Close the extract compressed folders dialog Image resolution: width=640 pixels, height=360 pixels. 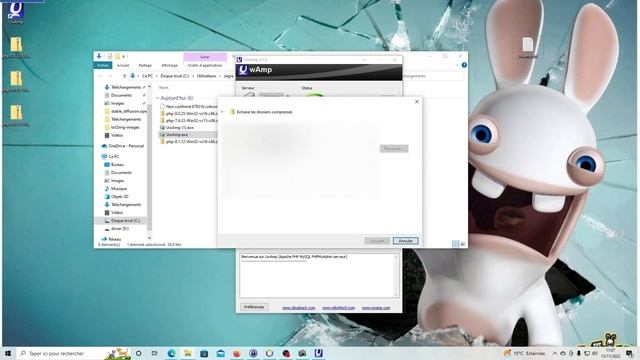(x=417, y=102)
